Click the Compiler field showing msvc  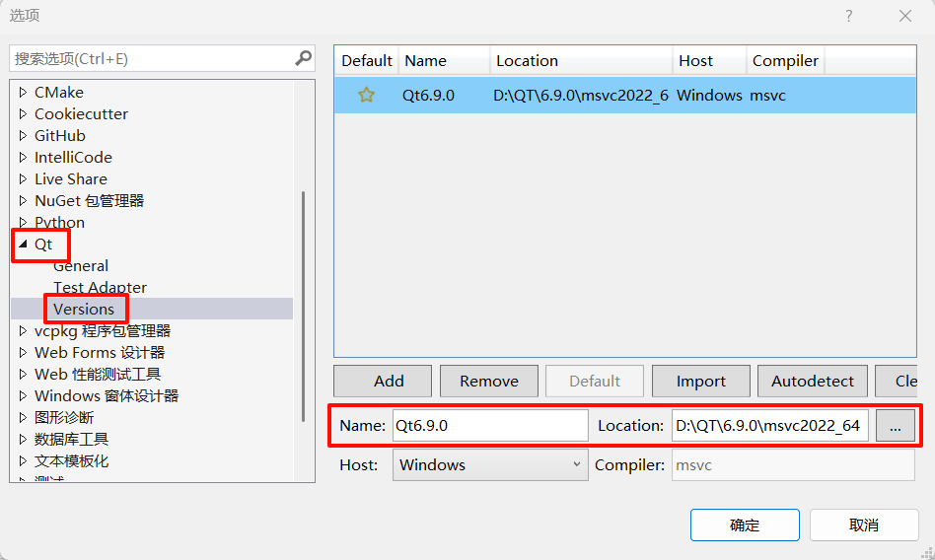[x=793, y=464]
